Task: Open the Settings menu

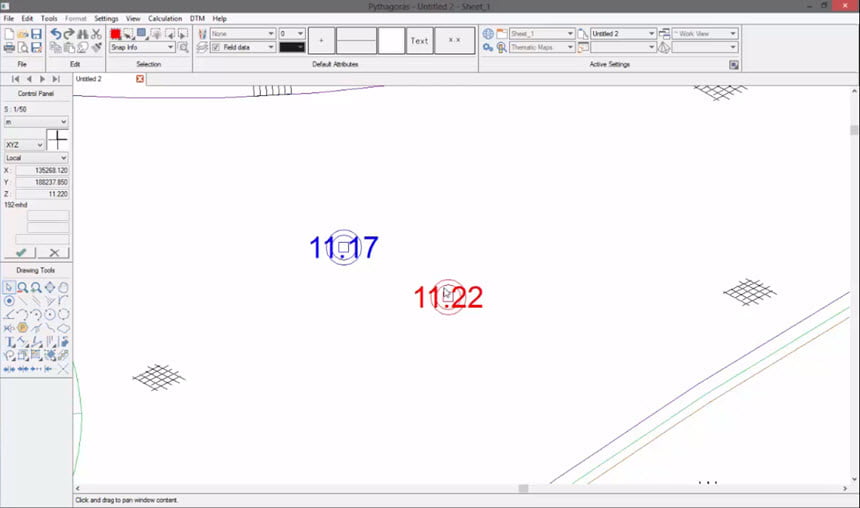Action: (106, 19)
